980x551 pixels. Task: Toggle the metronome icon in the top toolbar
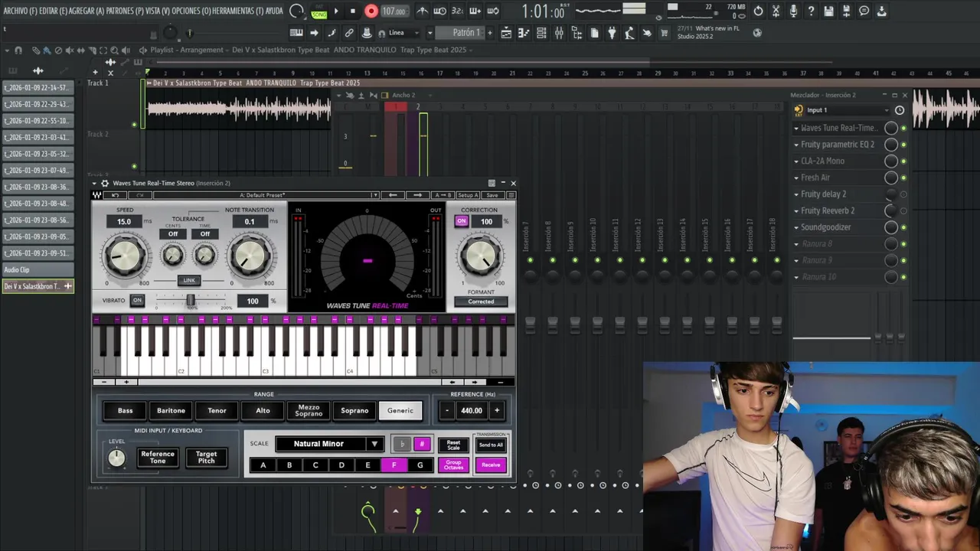[423, 11]
